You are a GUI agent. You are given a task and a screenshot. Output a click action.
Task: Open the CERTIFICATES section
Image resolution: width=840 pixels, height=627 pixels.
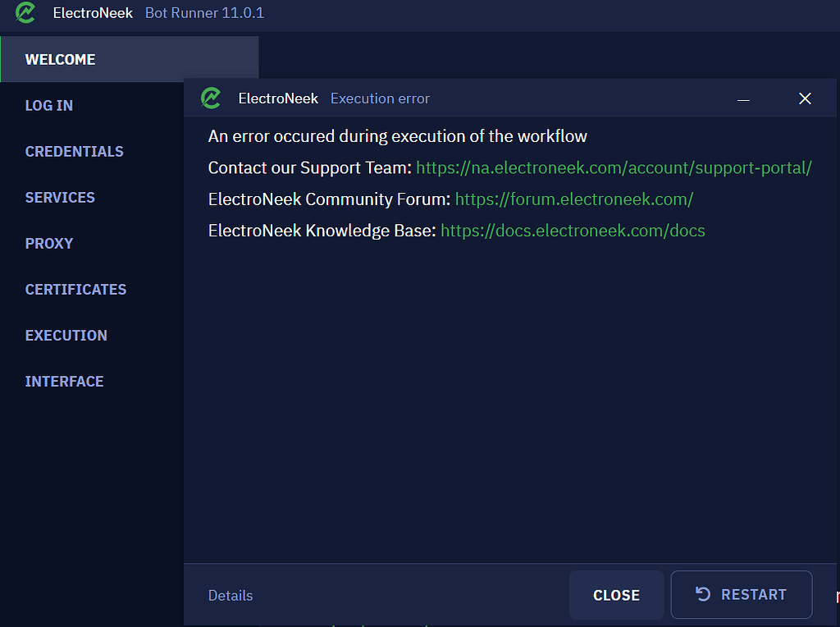75,289
